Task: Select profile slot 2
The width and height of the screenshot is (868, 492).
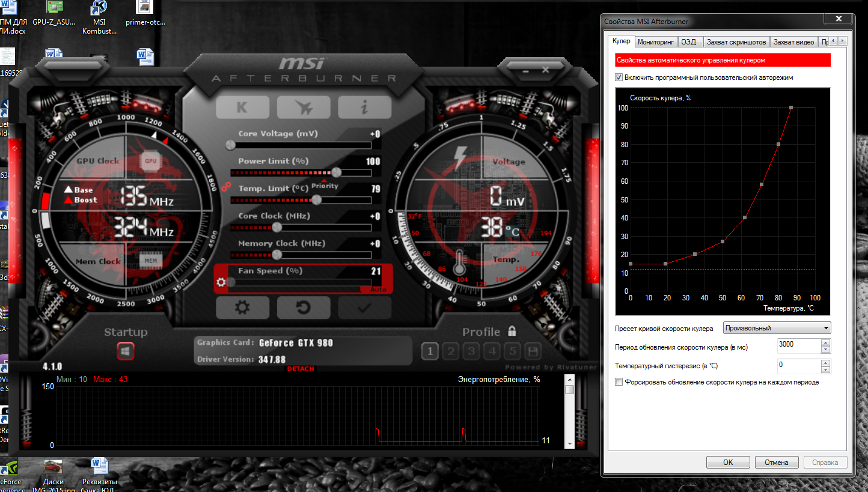Action: (451, 351)
